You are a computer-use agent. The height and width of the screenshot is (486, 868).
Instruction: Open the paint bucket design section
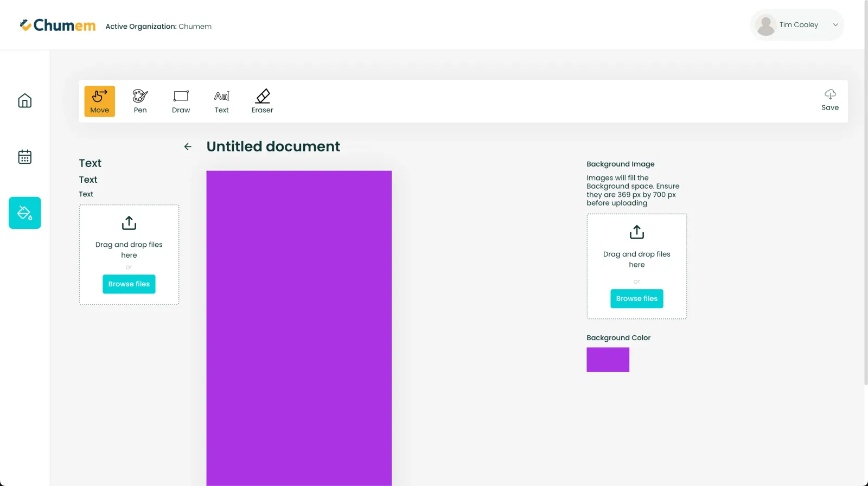pyautogui.click(x=25, y=213)
